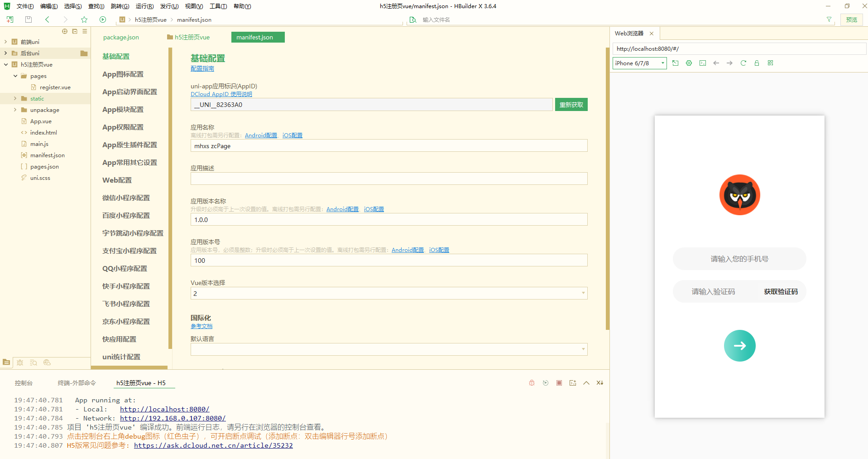Open the iPhone 6/7/8 device dropdown

click(639, 63)
